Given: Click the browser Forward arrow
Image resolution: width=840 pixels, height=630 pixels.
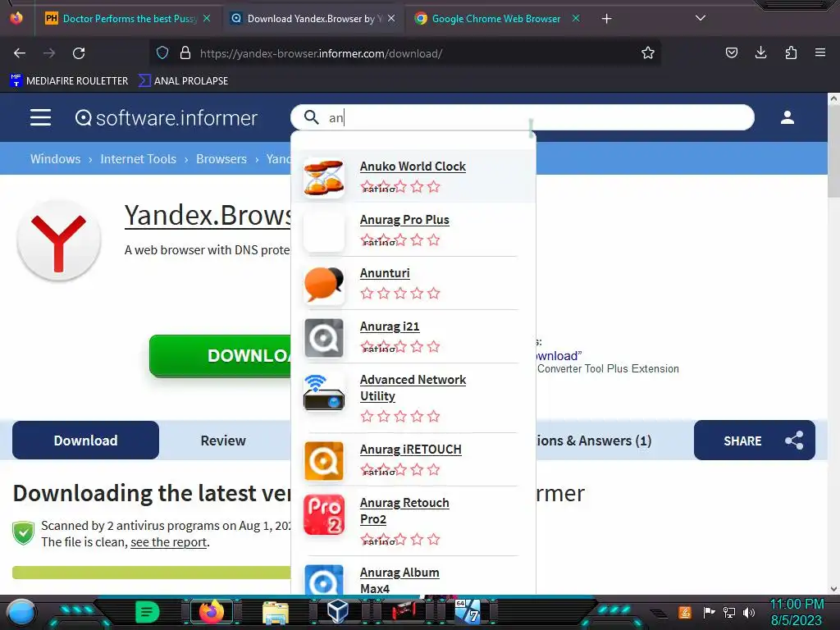Looking at the screenshot, I should 49,53.
